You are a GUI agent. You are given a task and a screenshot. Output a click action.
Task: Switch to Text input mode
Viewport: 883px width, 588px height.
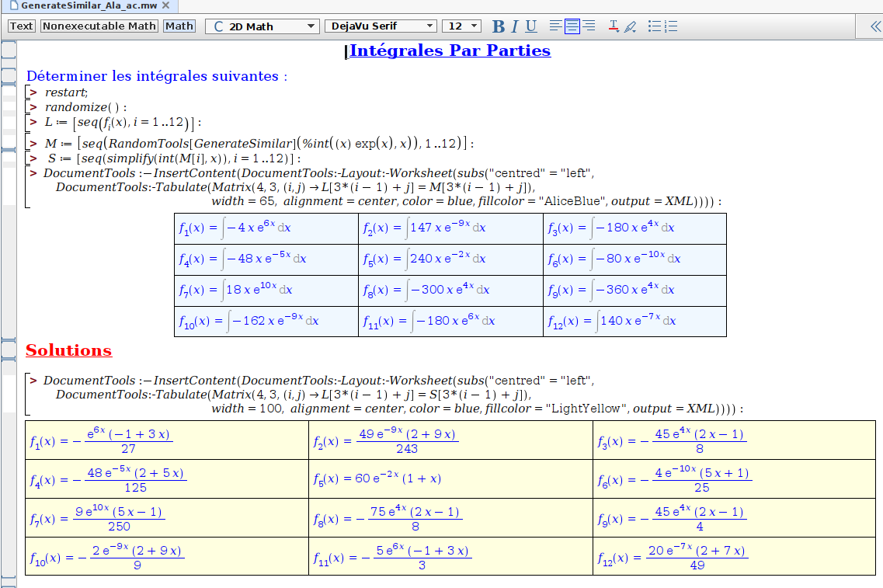(x=22, y=26)
